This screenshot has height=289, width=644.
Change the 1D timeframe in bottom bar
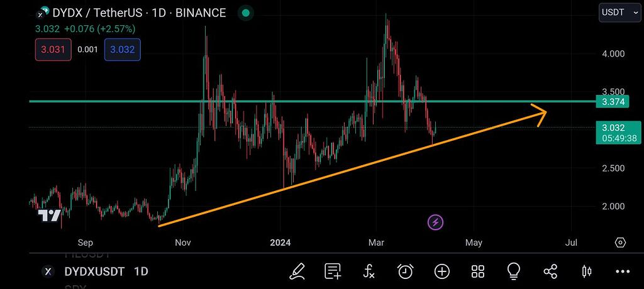[x=142, y=271]
